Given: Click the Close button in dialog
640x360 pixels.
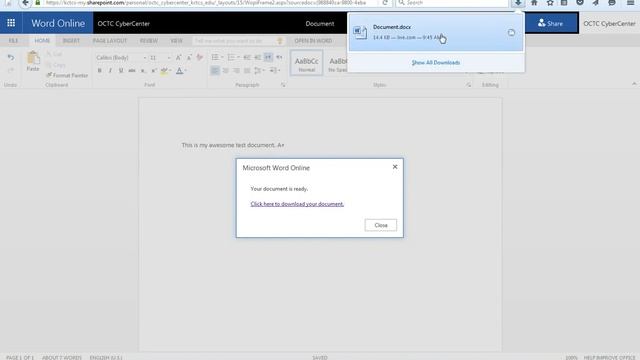Looking at the screenshot, I should [381, 225].
